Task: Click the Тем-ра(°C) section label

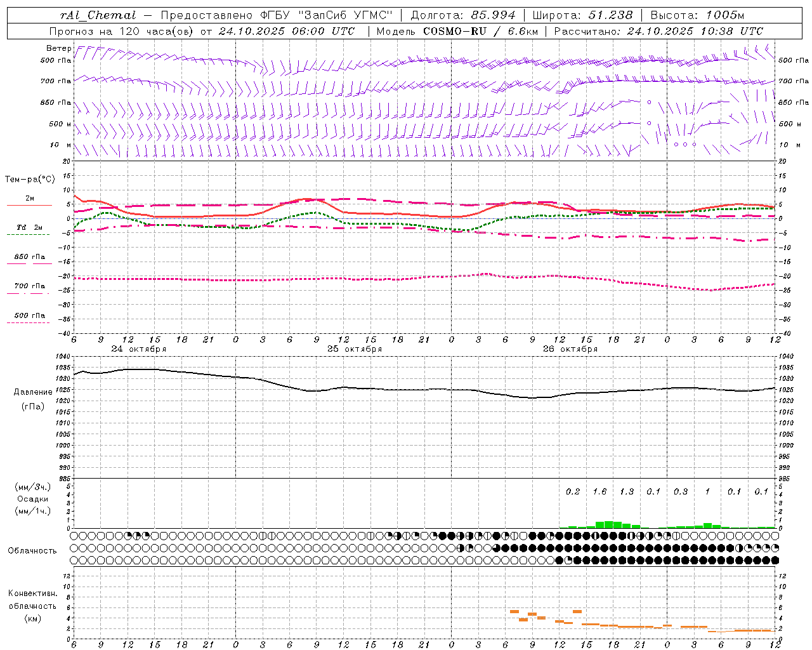Action: [x=30, y=180]
